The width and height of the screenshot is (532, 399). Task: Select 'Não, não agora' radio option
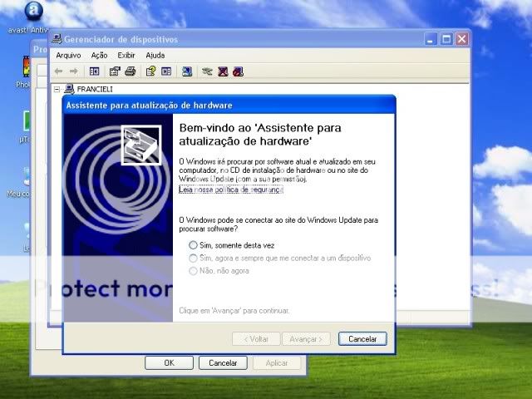(x=194, y=270)
